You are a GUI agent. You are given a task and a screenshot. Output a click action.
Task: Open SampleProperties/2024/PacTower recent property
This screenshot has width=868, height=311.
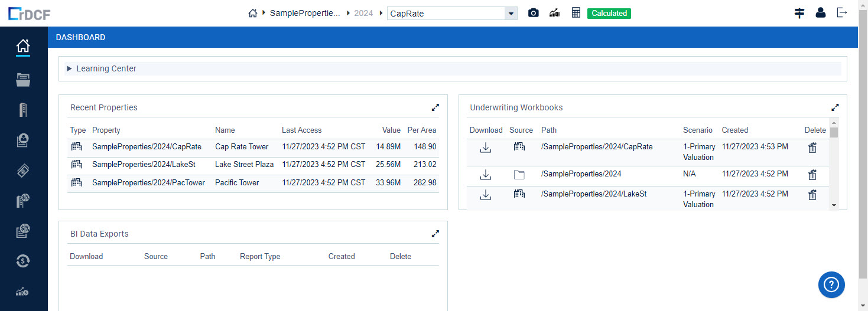click(148, 183)
